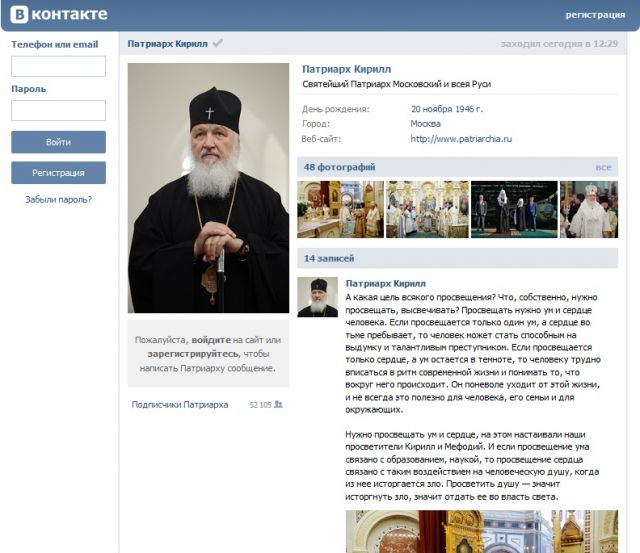Open the third photo thumbnail, the dark stage
Viewport: 640px width, 553px height.
click(x=514, y=209)
